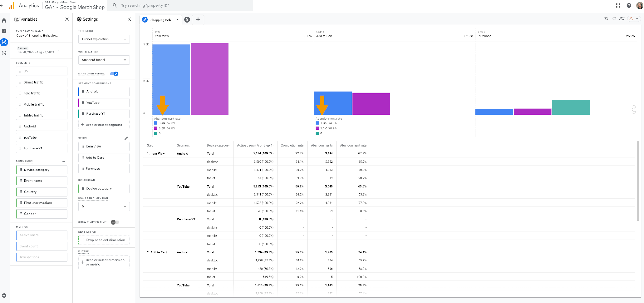Undo the last change
The height and width of the screenshot is (303, 644).
(x=606, y=18)
